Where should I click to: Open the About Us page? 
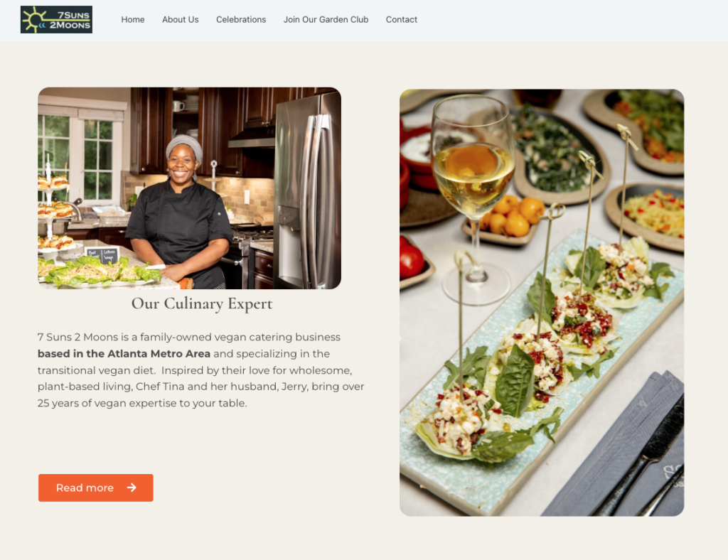pos(180,19)
